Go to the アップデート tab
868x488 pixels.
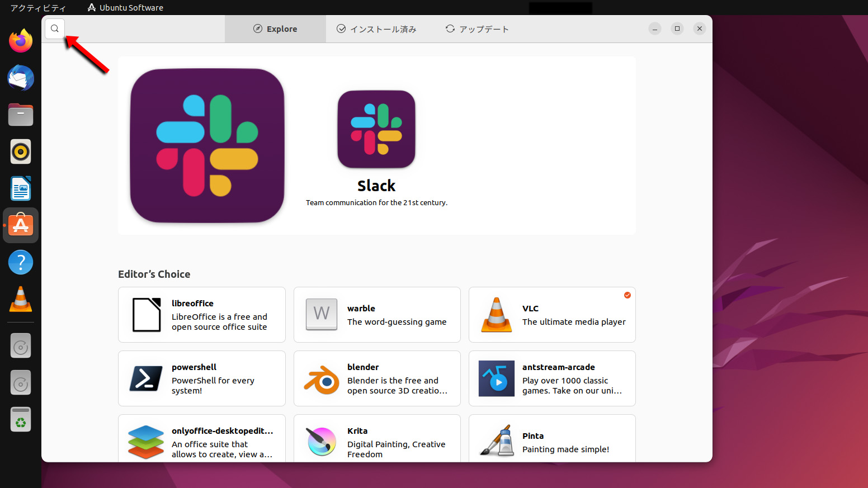tap(477, 29)
